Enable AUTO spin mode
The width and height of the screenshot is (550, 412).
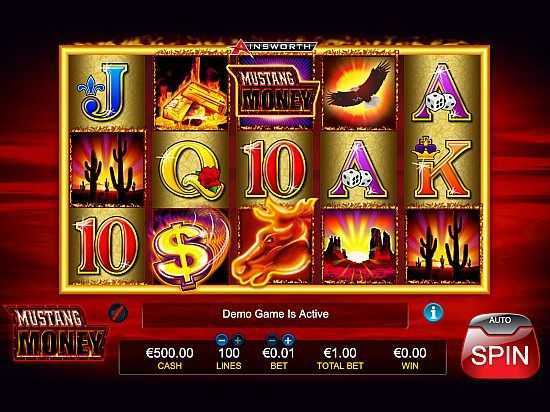(x=500, y=320)
